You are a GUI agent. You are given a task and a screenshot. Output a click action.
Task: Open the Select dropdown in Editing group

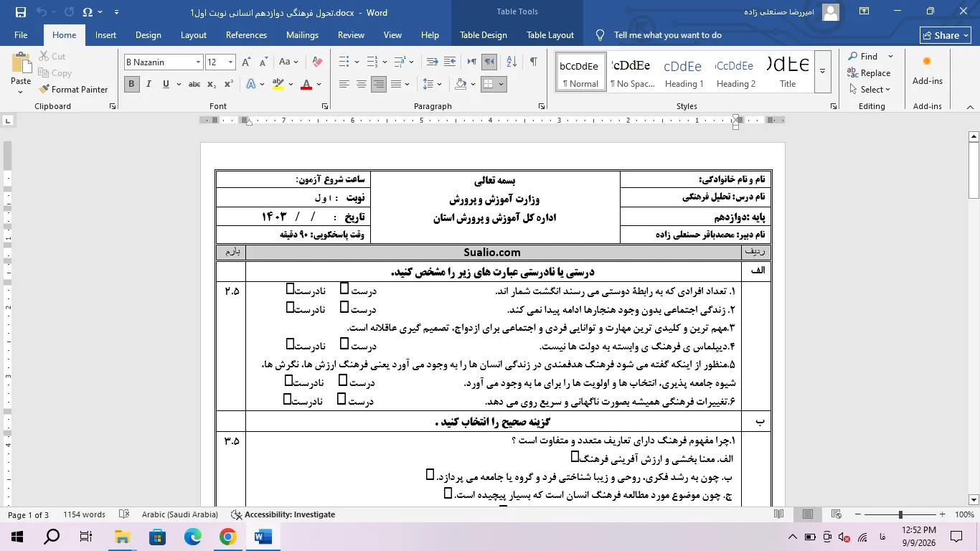click(x=870, y=90)
